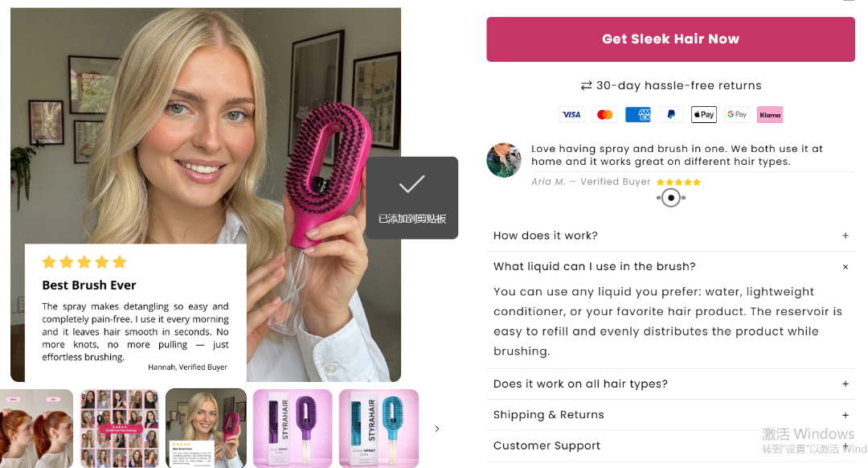Click the 'Get Sleek Hair Now' button
Viewport: 868px width, 468px height.
click(670, 39)
